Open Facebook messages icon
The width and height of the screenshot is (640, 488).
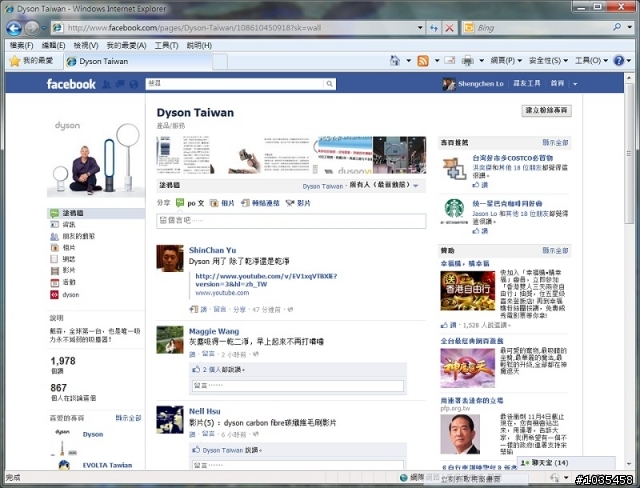[x=120, y=84]
